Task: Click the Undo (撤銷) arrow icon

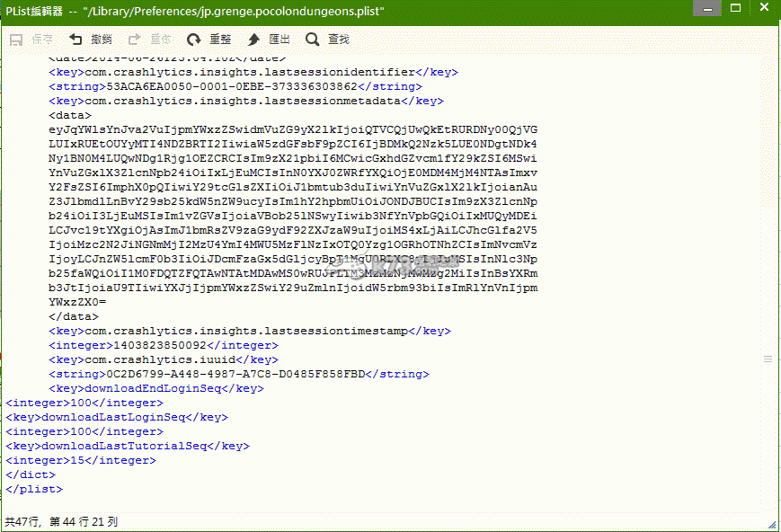Action: click(75, 40)
